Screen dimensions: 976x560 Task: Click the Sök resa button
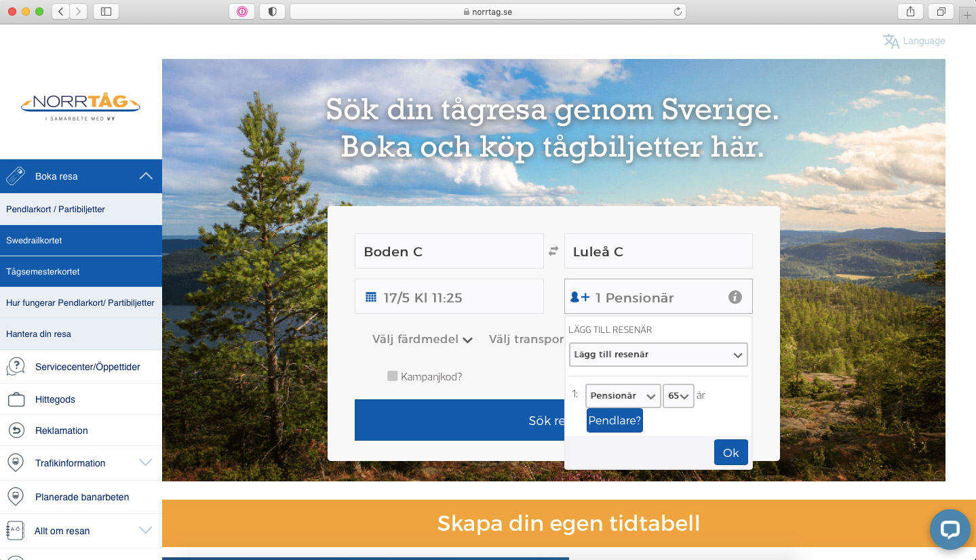point(459,420)
